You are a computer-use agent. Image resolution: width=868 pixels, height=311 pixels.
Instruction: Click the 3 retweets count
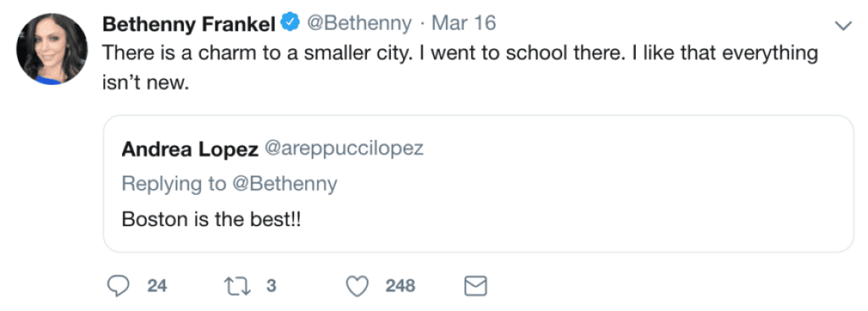[271, 286]
